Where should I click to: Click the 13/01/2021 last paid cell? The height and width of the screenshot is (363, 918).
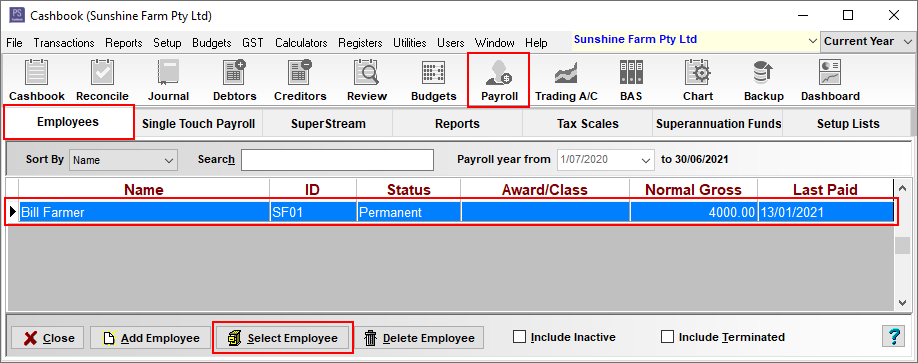(x=825, y=212)
